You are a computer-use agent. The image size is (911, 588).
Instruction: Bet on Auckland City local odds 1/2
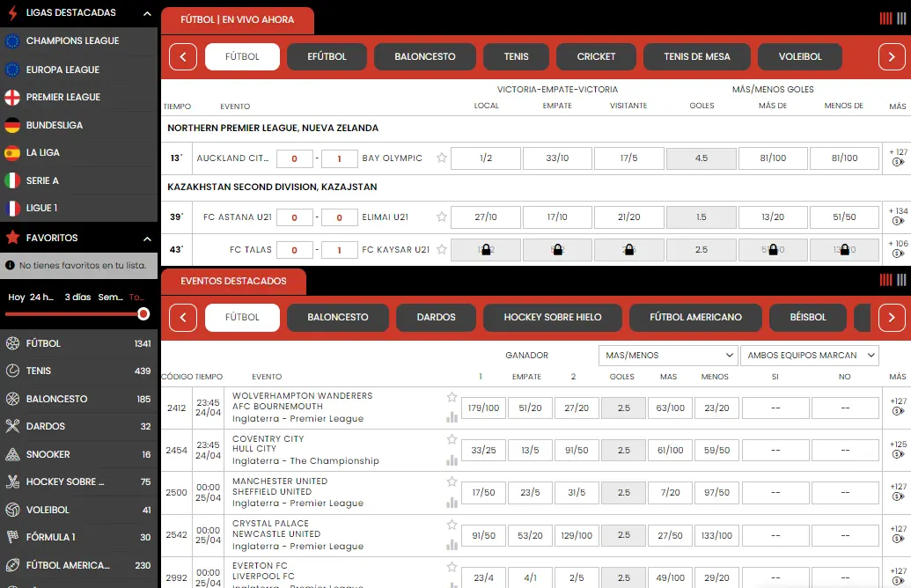pos(486,158)
